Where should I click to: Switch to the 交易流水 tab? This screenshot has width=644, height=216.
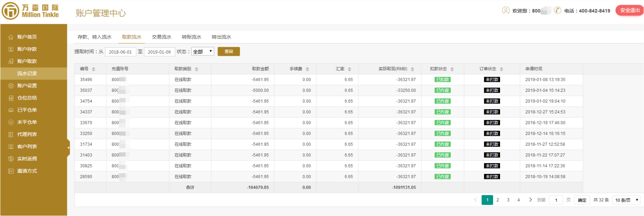coord(161,37)
